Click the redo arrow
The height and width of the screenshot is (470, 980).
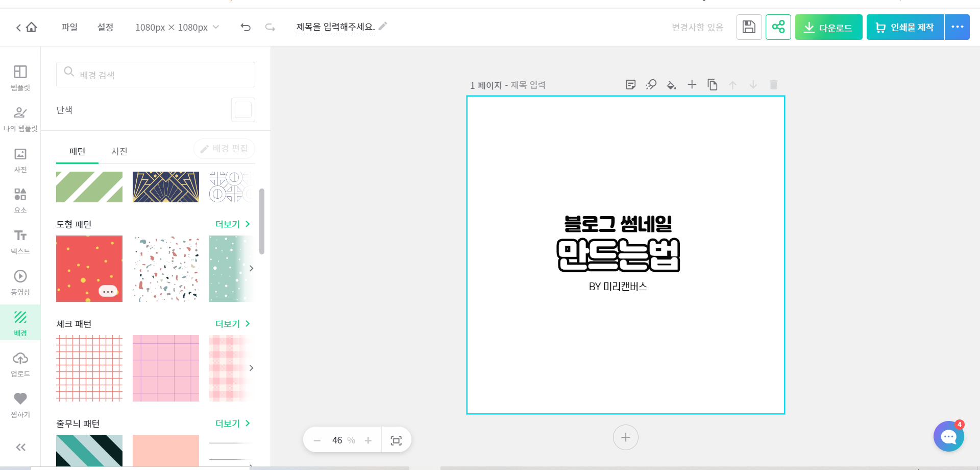[x=270, y=28]
